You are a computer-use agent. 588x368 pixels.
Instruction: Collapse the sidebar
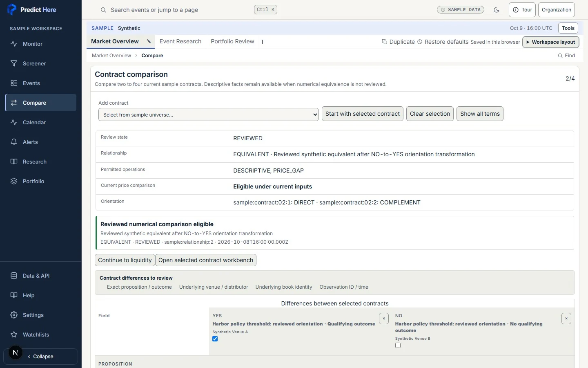(x=41, y=357)
